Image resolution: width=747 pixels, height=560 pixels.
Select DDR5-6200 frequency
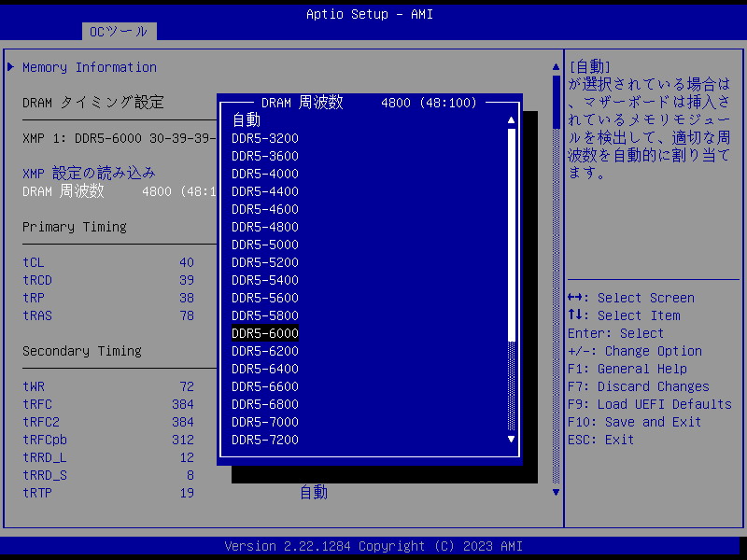click(265, 351)
